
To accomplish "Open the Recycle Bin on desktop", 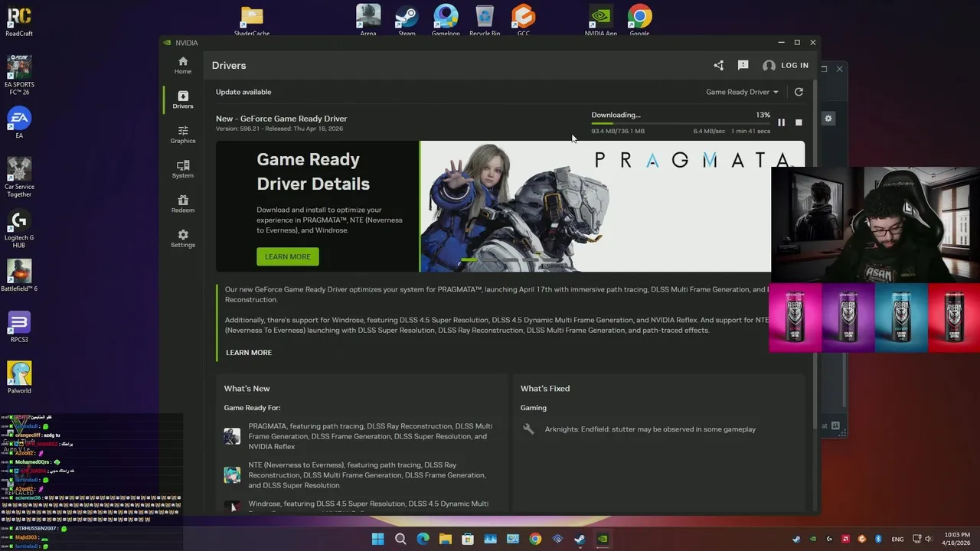I will click(x=485, y=21).
